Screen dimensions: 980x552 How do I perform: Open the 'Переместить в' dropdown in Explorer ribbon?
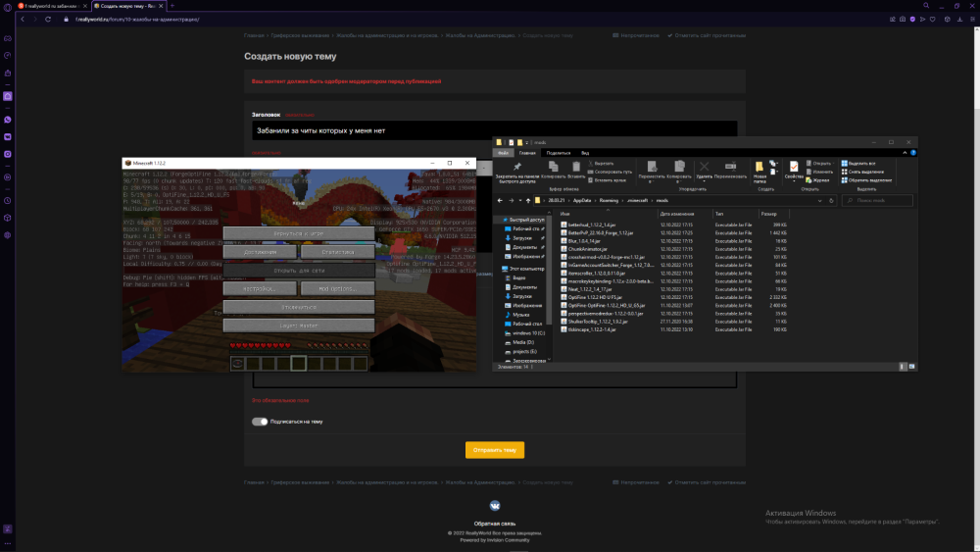click(652, 170)
